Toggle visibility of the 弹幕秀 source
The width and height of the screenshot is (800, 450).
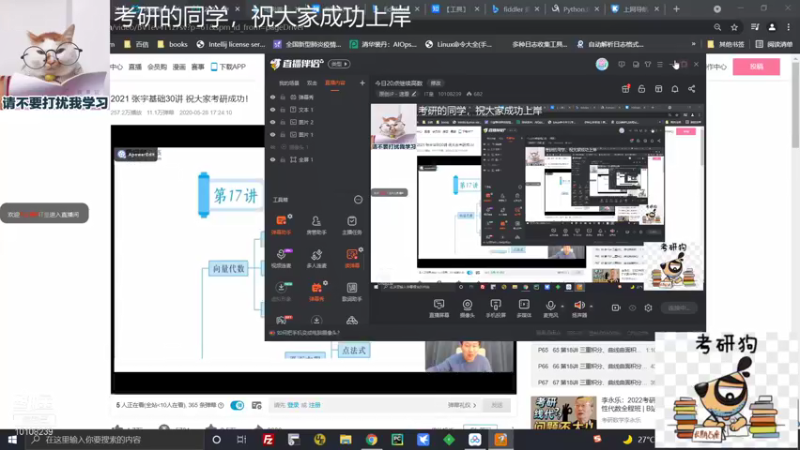[272, 97]
